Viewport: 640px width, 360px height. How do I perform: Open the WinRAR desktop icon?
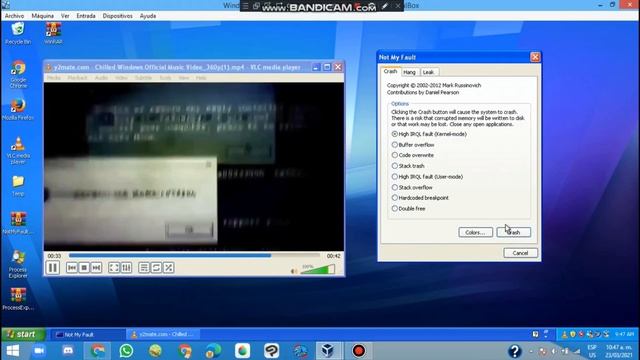click(53, 33)
